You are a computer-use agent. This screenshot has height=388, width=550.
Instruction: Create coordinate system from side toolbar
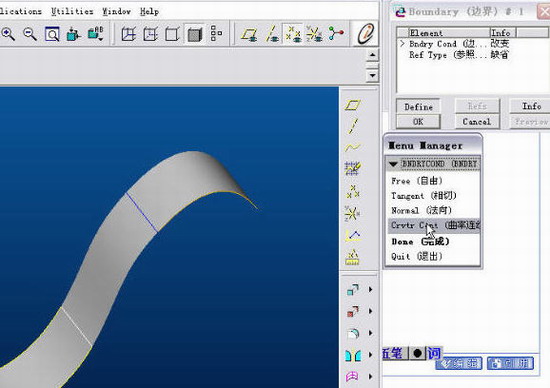click(x=352, y=213)
